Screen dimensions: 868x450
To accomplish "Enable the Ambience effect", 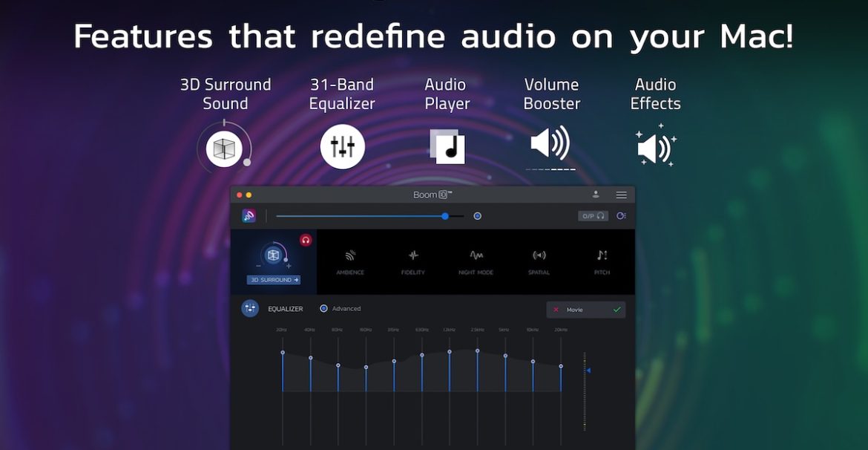I will coord(350,261).
